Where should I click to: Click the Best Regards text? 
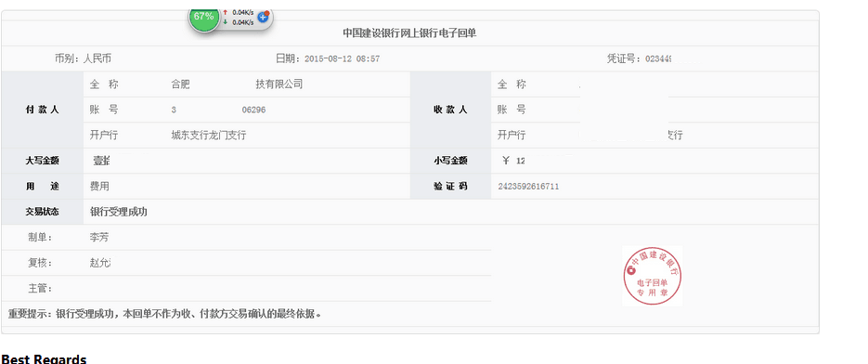point(44,359)
